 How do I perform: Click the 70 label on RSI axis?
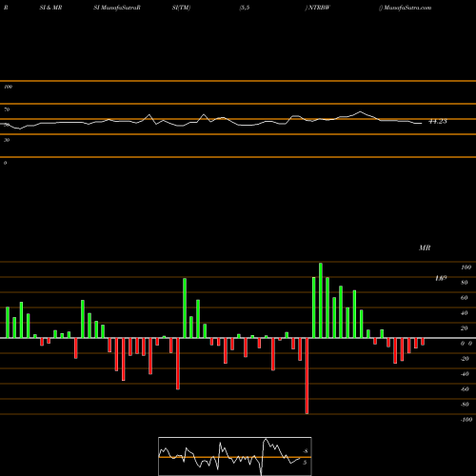7,109
